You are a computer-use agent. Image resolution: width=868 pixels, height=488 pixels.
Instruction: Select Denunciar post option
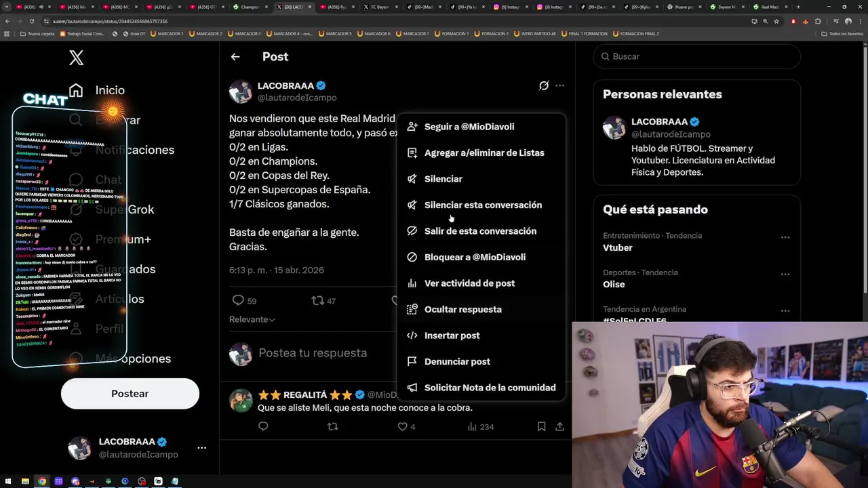tap(481, 361)
